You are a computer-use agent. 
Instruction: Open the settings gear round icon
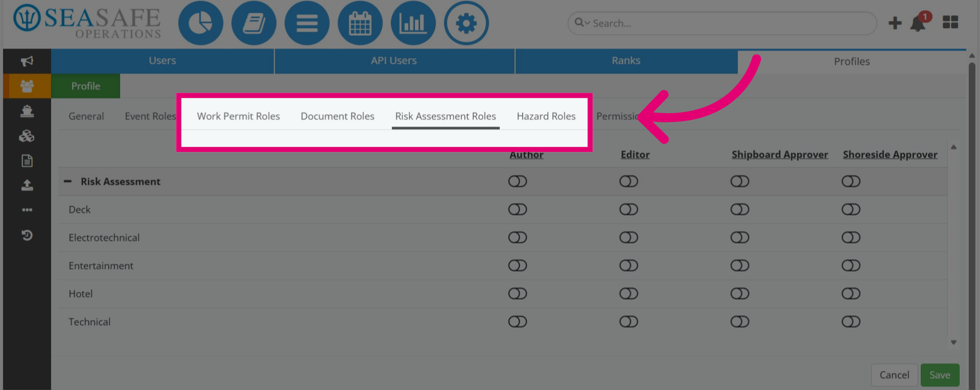click(x=466, y=23)
